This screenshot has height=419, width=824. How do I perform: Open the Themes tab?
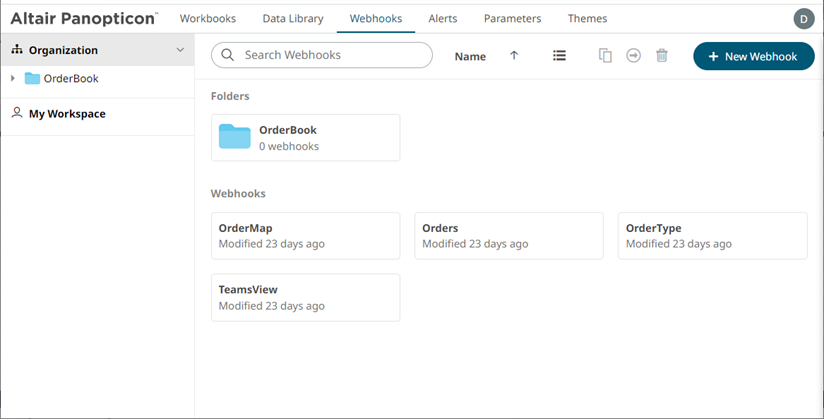[x=587, y=19]
